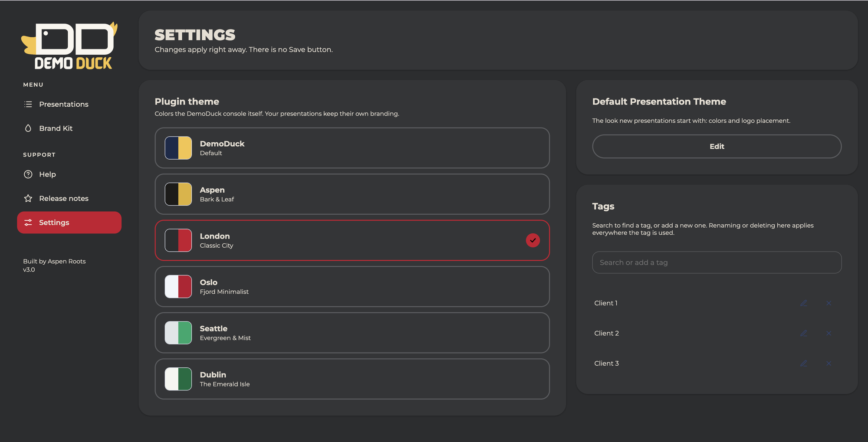Click the v3.0 version label
868x442 pixels.
tap(29, 269)
